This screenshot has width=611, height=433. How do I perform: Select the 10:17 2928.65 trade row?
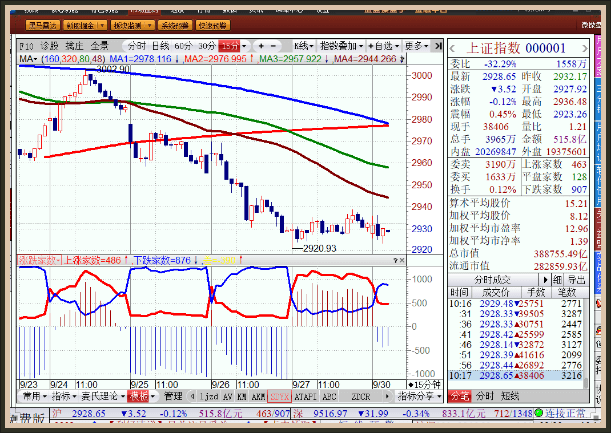point(516,376)
